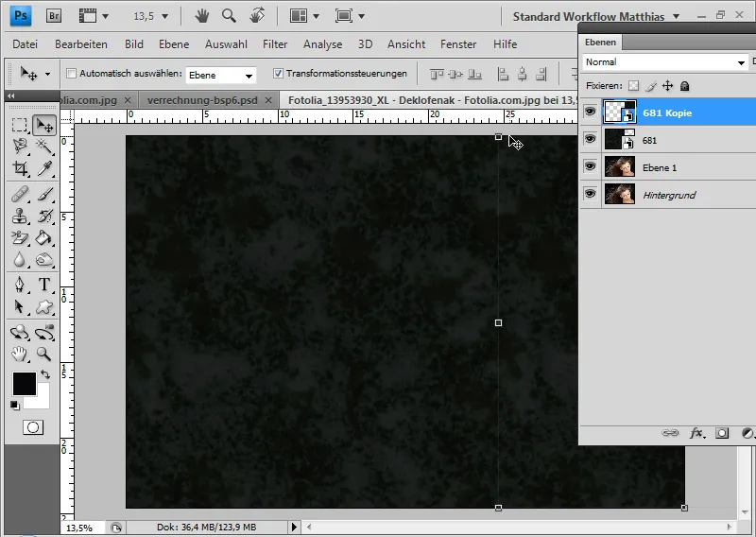The width and height of the screenshot is (756, 537).
Task: Uncheck Transformationssteuerungen checkbox
Action: coord(278,74)
